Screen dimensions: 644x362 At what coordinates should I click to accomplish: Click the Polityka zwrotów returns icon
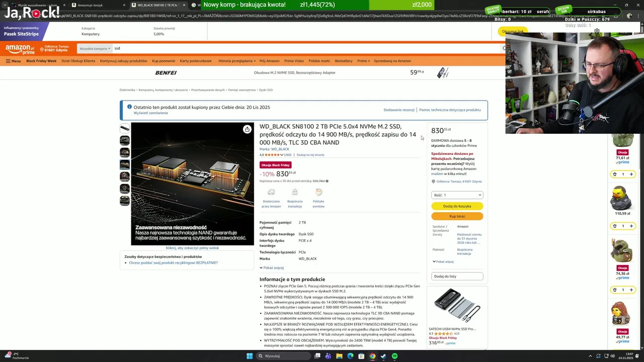tap(318, 192)
